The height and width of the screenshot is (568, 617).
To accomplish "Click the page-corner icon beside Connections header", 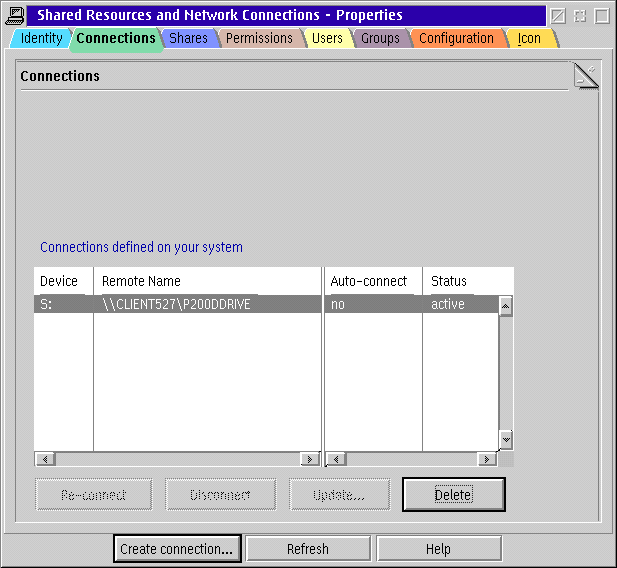I will (585, 76).
